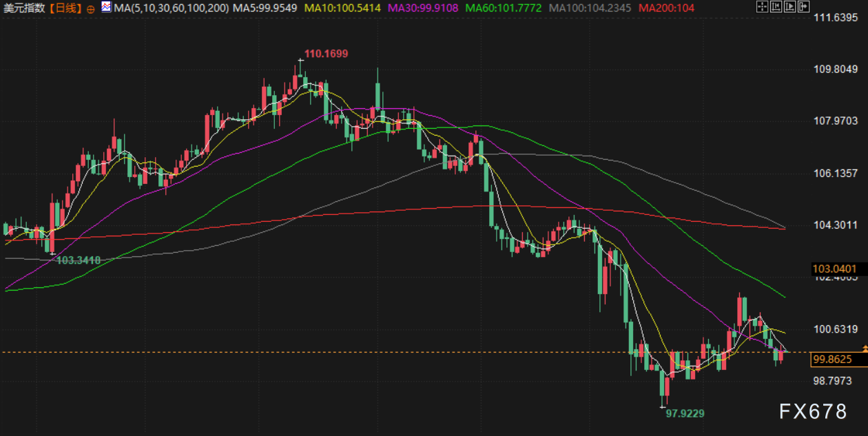The image size is (868, 436).
Task: Click the crosshair cursor icon in top toolbar
Action: (x=761, y=8)
